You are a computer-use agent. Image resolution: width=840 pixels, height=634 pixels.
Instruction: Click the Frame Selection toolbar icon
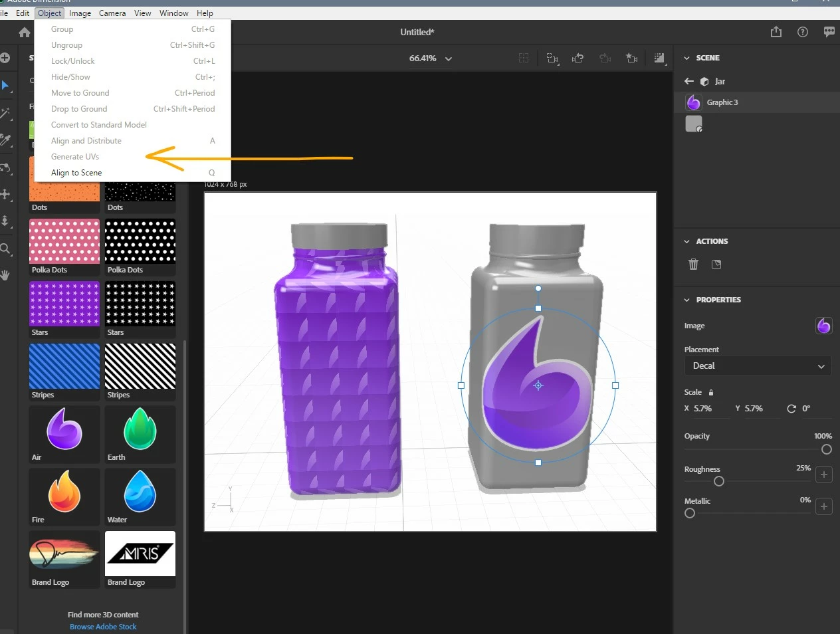[x=524, y=58]
